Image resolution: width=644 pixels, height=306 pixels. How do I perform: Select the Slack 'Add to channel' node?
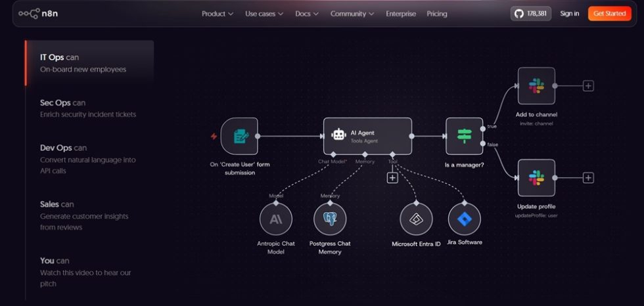click(x=536, y=86)
